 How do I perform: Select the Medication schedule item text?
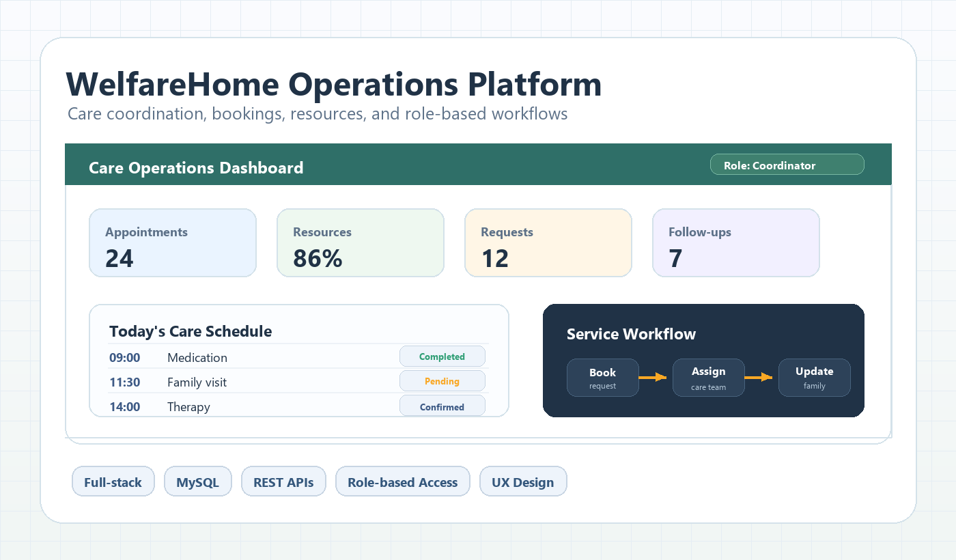(x=197, y=358)
